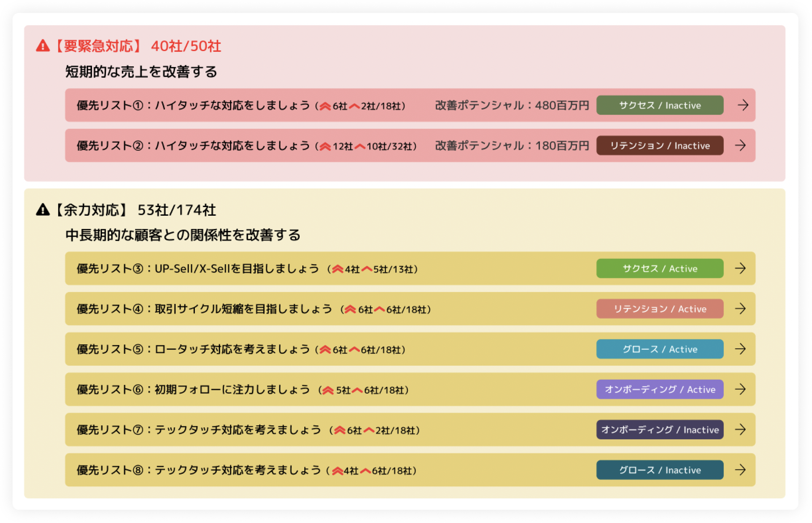Viewport: 812px width, 523px height.
Task: Click single chevron before 5社/13社
Action: (x=367, y=269)
